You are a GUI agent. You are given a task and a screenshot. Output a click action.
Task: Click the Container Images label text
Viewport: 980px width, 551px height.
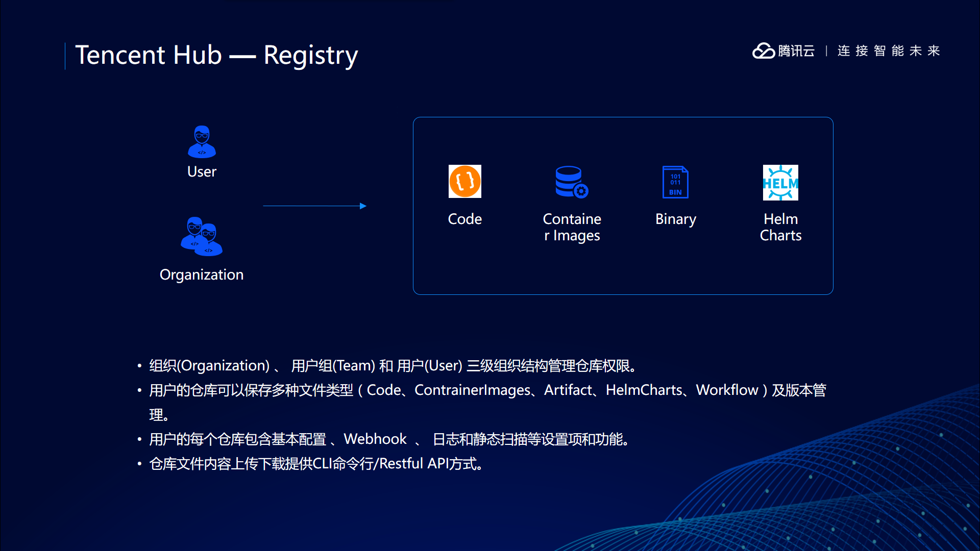pyautogui.click(x=572, y=228)
